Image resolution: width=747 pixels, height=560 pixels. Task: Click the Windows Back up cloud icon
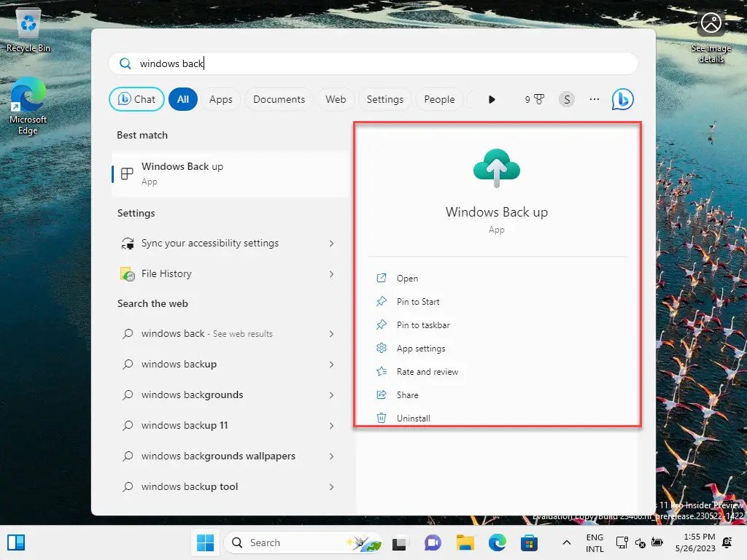click(x=497, y=166)
